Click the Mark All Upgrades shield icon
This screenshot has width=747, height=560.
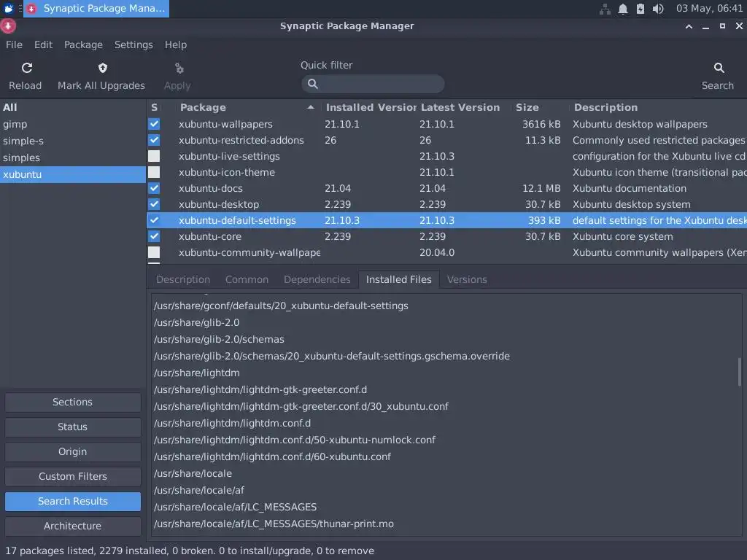(102, 68)
